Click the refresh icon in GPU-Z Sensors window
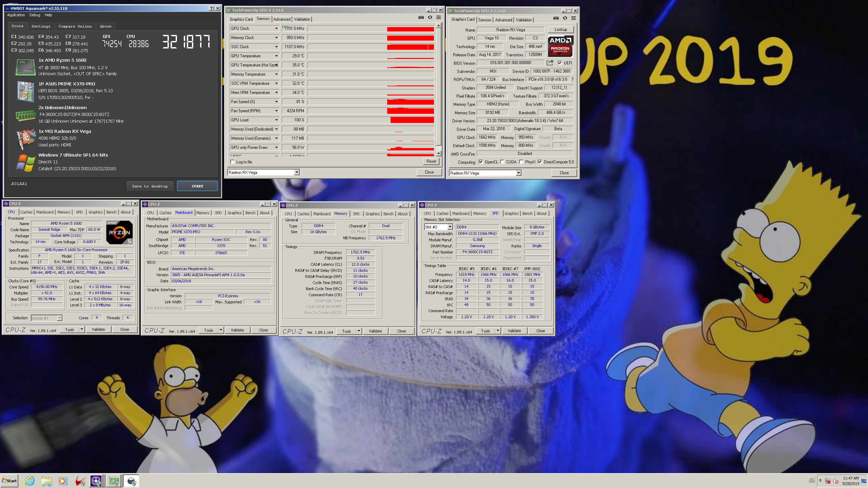This screenshot has height=488, width=868. point(430,17)
